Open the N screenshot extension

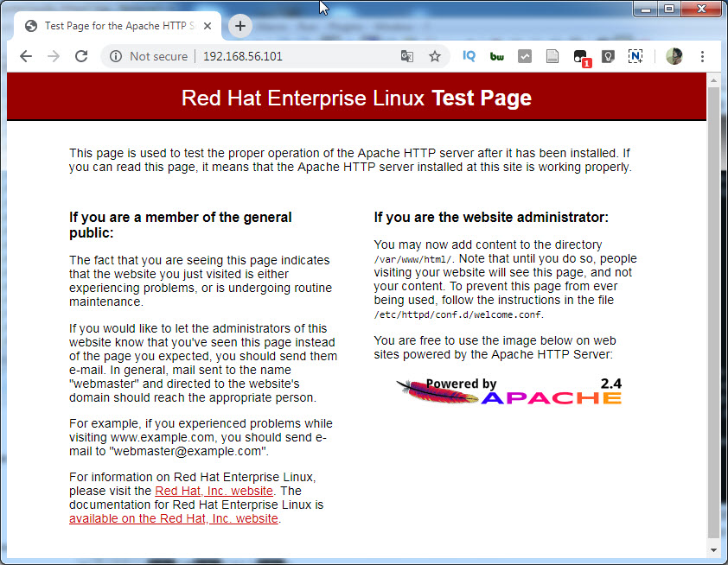click(x=635, y=55)
